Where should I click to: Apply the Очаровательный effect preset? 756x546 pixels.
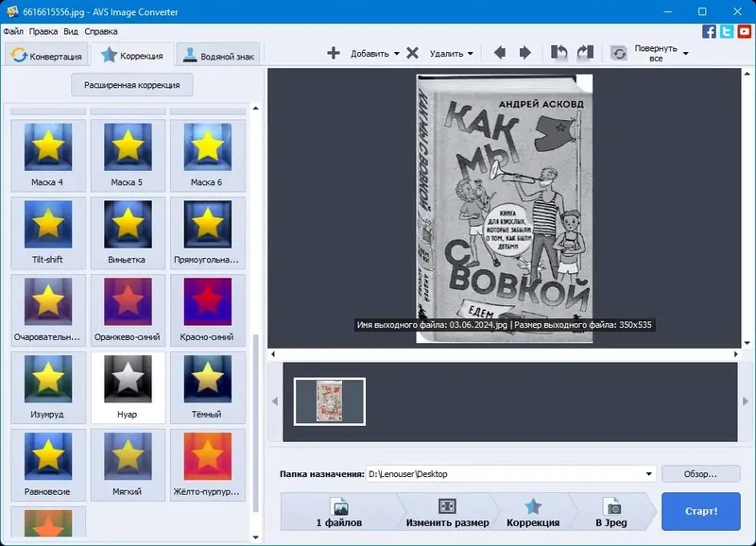pos(48,310)
